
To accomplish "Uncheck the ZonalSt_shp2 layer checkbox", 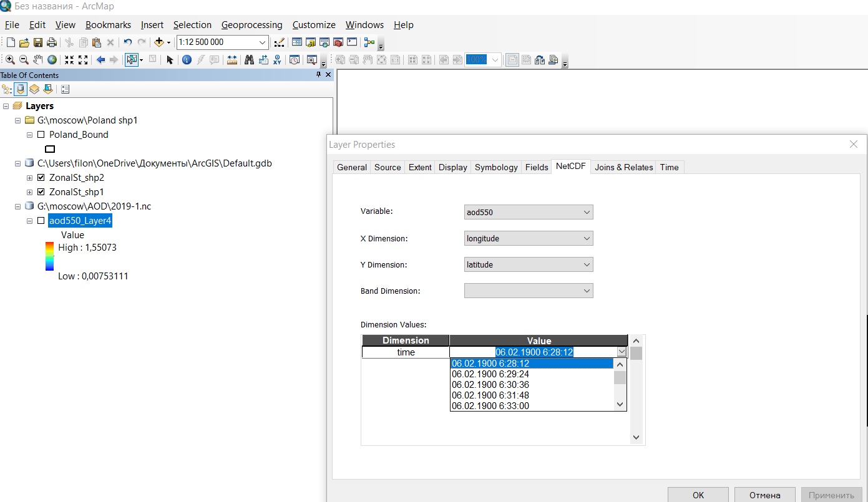I will (41, 178).
